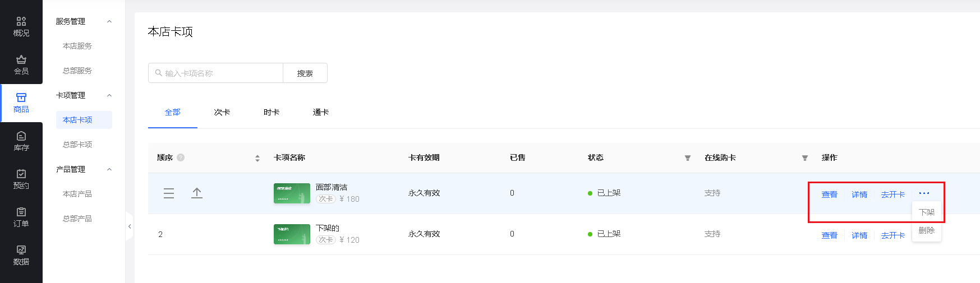Click the 搜索 search button
The height and width of the screenshot is (283, 980).
click(x=305, y=73)
